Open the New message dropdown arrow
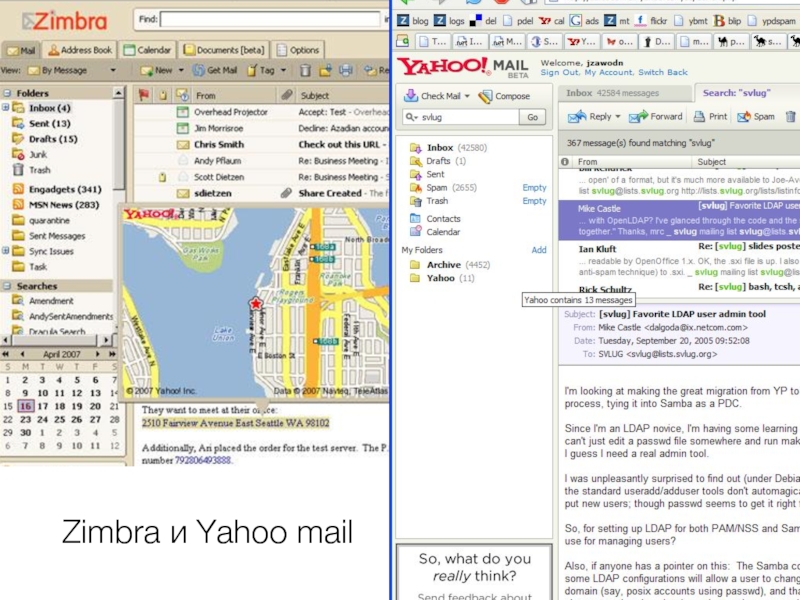Viewport: 800px width, 600px height. coord(179,71)
